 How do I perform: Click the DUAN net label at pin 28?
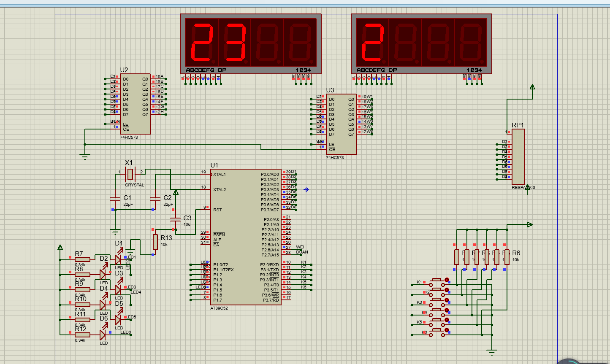tap(302, 252)
